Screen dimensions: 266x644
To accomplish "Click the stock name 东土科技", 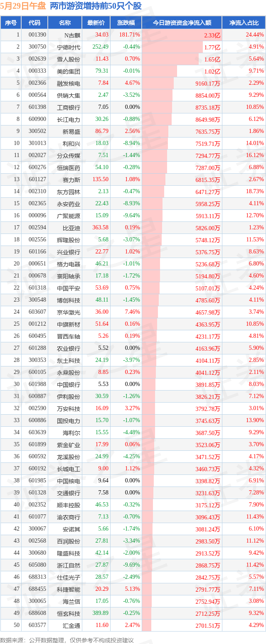I will 69,361.
